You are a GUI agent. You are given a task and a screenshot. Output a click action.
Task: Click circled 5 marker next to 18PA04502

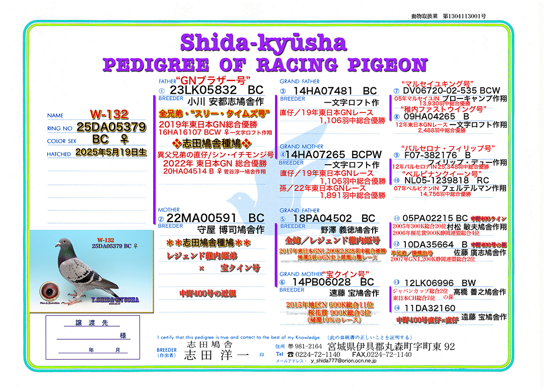(283, 218)
